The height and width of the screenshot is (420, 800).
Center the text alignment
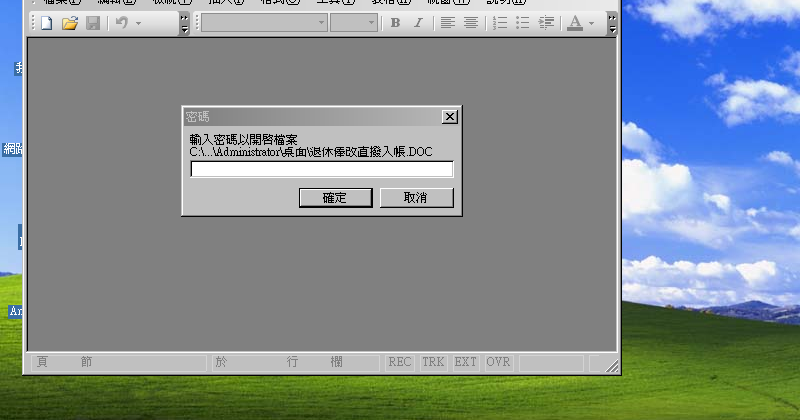point(470,23)
